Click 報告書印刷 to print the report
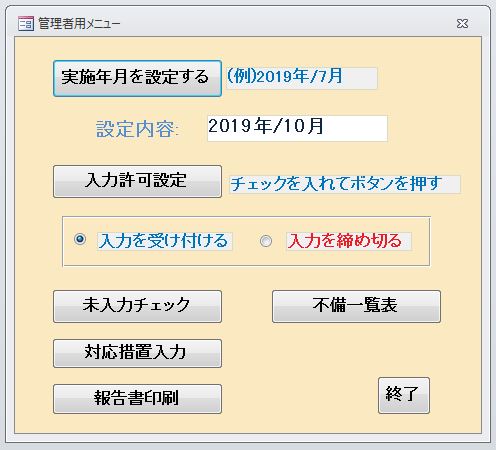The width and height of the screenshot is (496, 450). [x=137, y=399]
